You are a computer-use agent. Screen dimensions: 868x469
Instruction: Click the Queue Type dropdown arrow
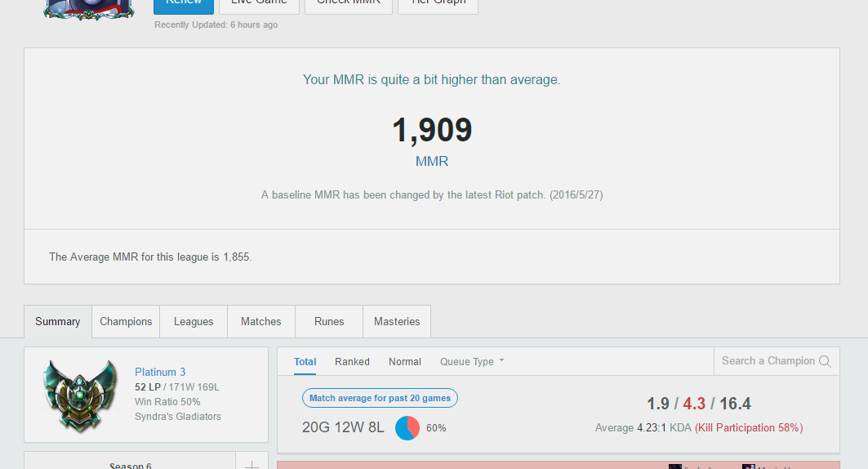pos(501,360)
